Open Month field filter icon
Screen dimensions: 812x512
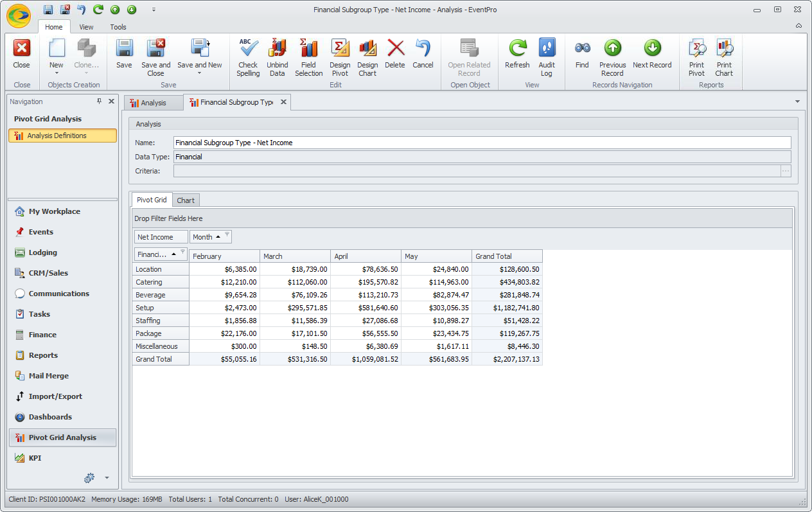coord(227,234)
